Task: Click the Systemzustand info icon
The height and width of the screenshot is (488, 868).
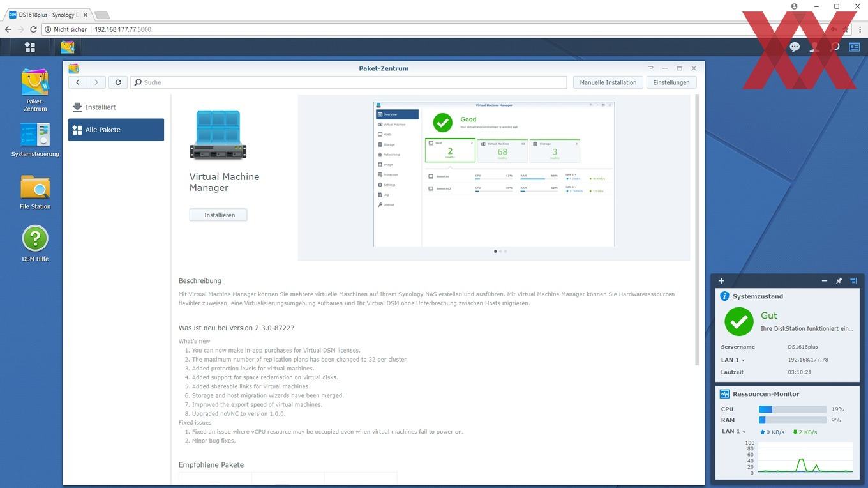Action: [x=724, y=296]
